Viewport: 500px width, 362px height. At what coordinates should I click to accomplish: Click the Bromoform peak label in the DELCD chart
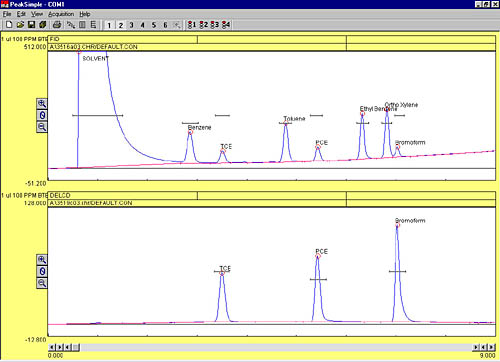410,221
